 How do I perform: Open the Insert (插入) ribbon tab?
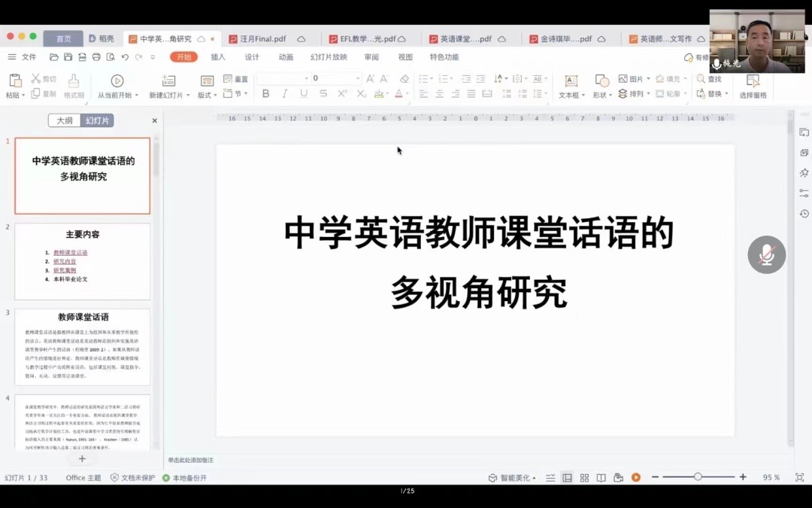(218, 57)
